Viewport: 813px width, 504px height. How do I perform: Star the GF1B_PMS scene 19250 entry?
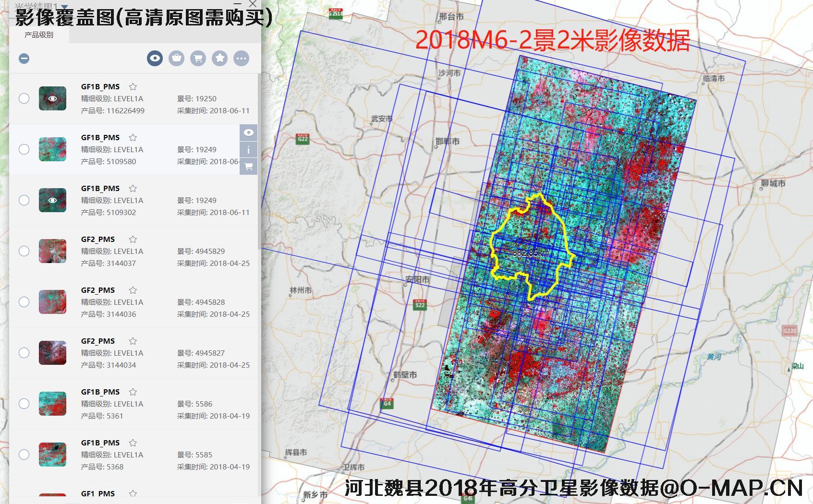[x=133, y=87]
